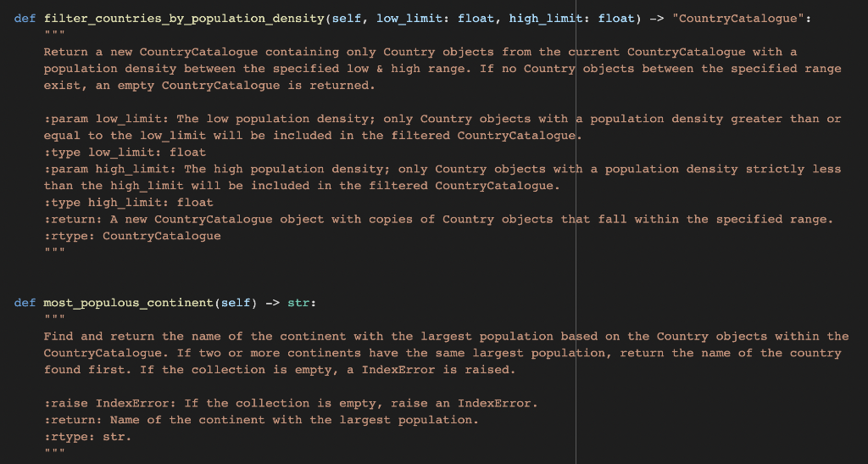868x464 pixels.
Task: Click the most_populous_continent function name
Action: [x=129, y=303]
